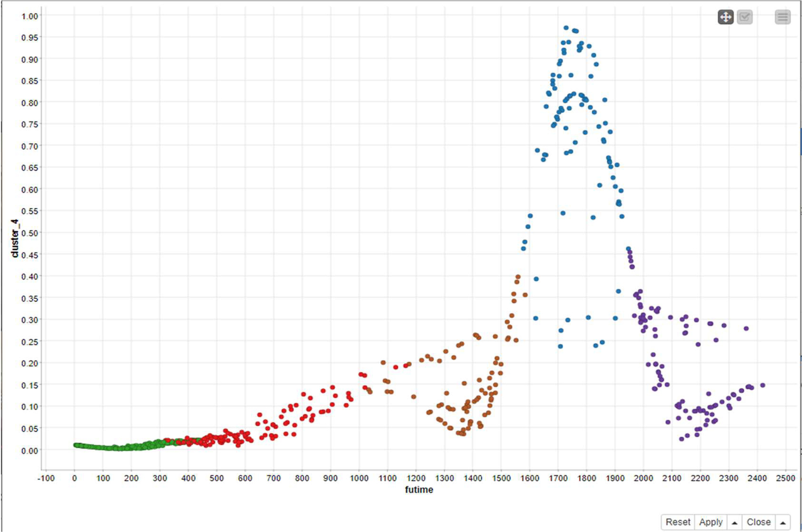Screen dimensions: 802x532
Task: Click the Reset button
Action: (x=678, y=522)
